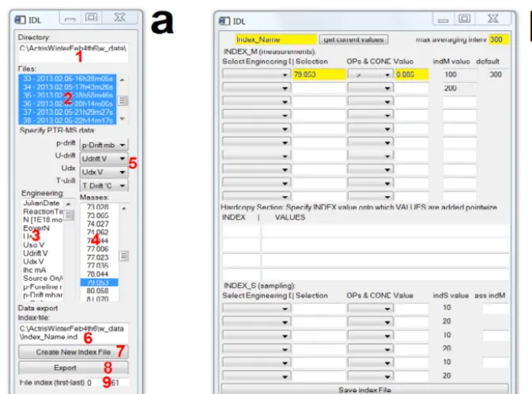Click the first ass indM field
This screenshot has height=394, width=532.
point(496,308)
